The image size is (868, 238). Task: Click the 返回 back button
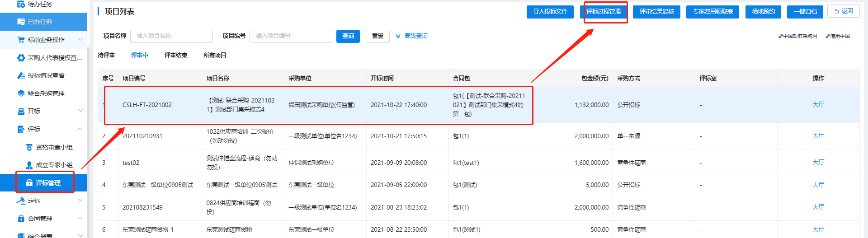(x=843, y=11)
